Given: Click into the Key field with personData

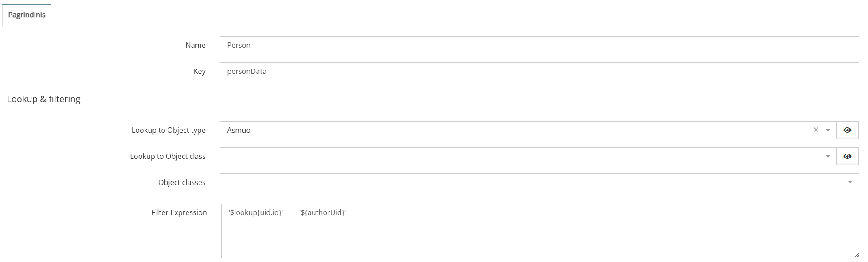Looking at the screenshot, I should (539, 71).
